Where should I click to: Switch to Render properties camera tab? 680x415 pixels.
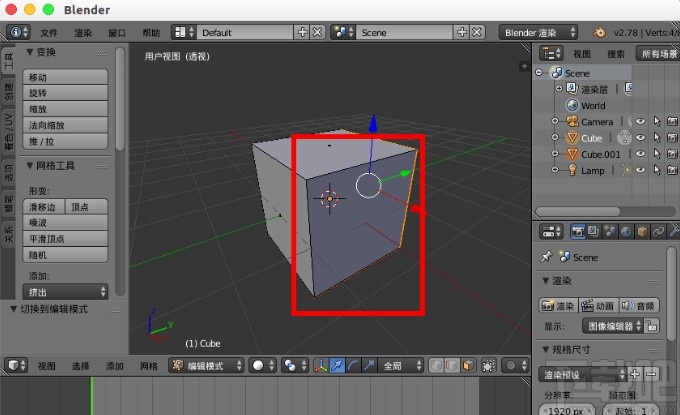577,232
